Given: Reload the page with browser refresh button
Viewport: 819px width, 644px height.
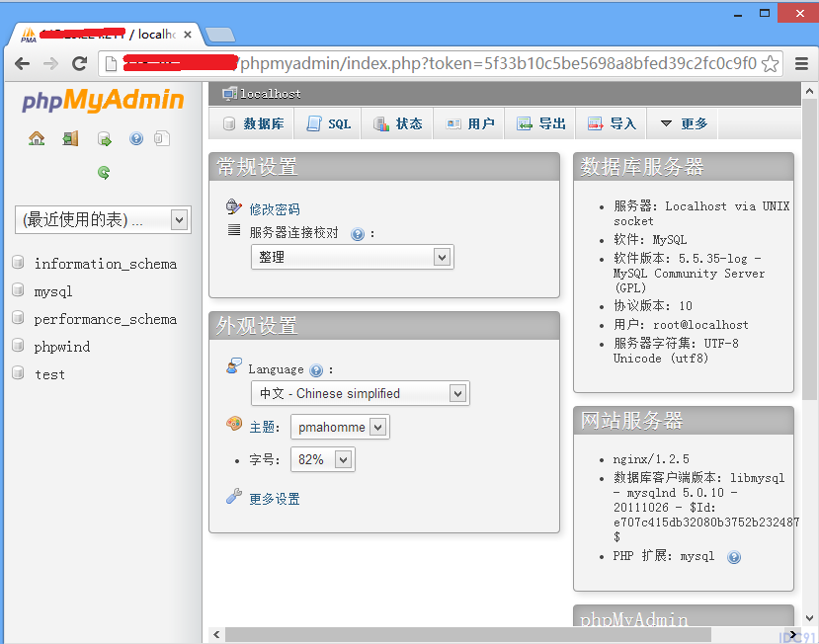Looking at the screenshot, I should [79, 64].
